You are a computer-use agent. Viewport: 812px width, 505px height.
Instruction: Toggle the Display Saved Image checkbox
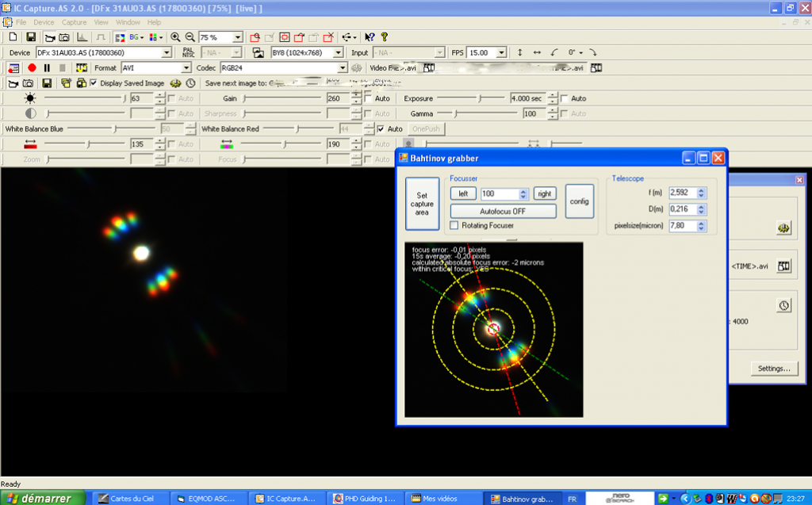[94, 83]
